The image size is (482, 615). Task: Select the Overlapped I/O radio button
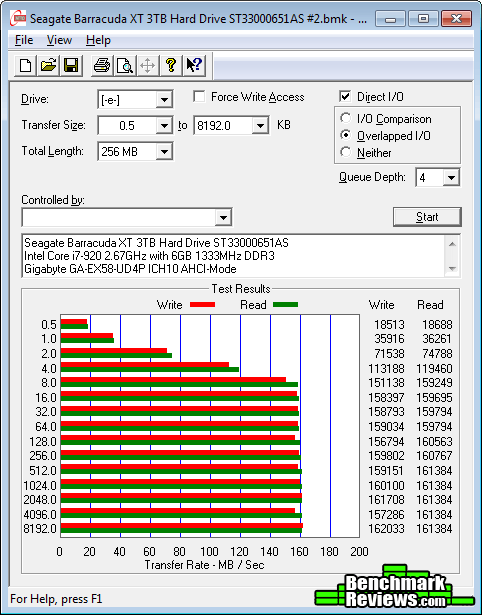pos(346,135)
